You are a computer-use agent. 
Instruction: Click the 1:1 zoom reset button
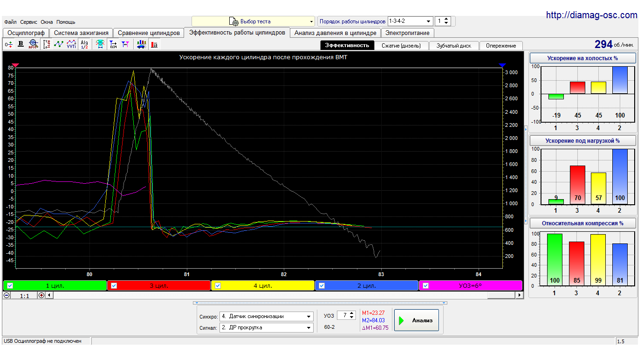25,295
